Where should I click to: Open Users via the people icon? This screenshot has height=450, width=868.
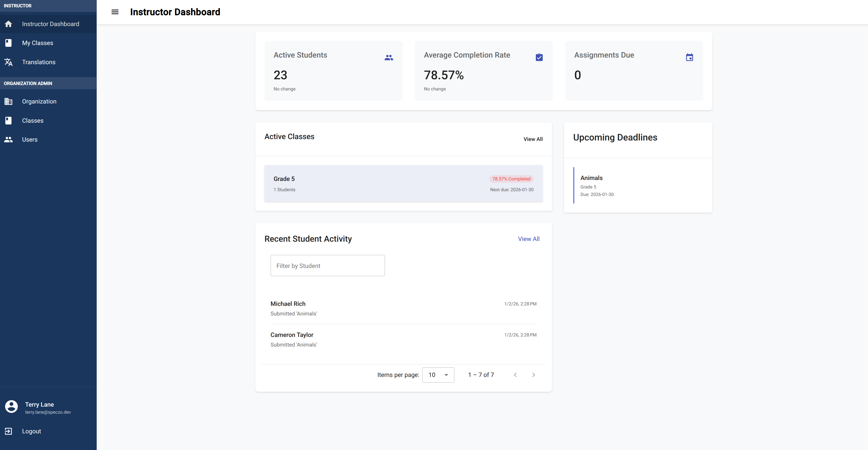tap(8, 139)
